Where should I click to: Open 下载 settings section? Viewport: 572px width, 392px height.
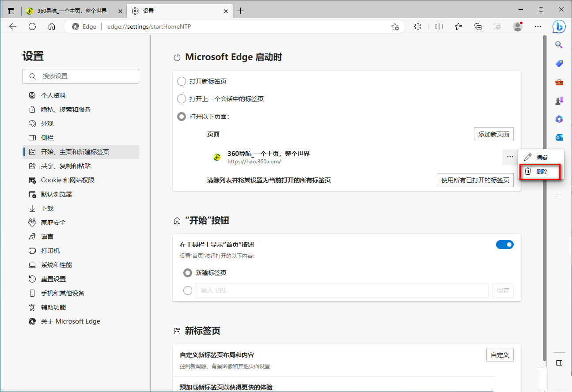click(x=81, y=208)
